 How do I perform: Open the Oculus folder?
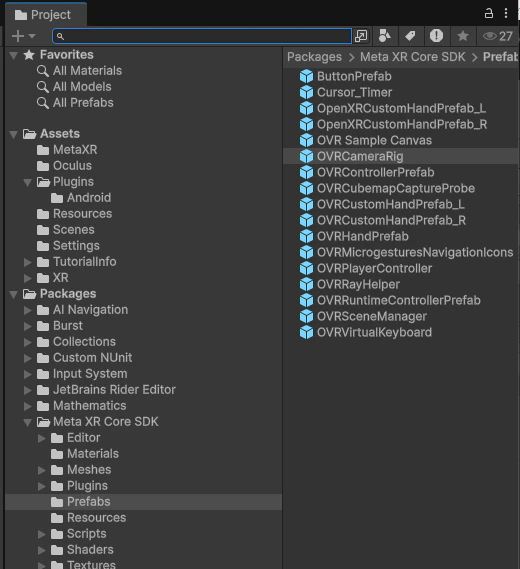(64, 165)
